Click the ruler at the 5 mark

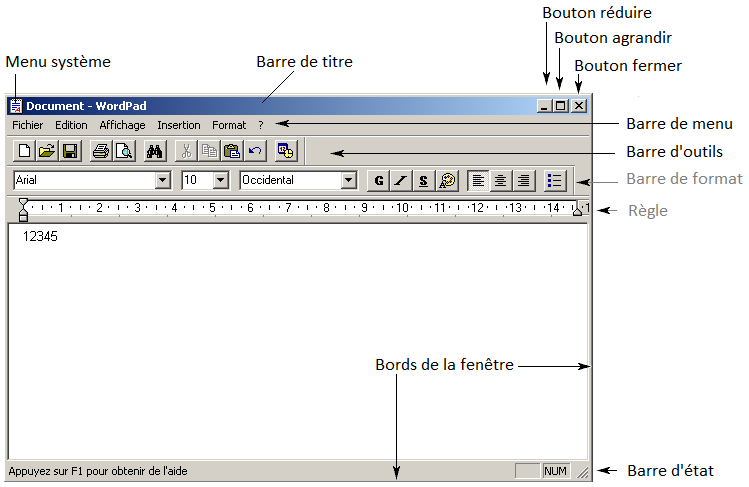tap(212, 208)
